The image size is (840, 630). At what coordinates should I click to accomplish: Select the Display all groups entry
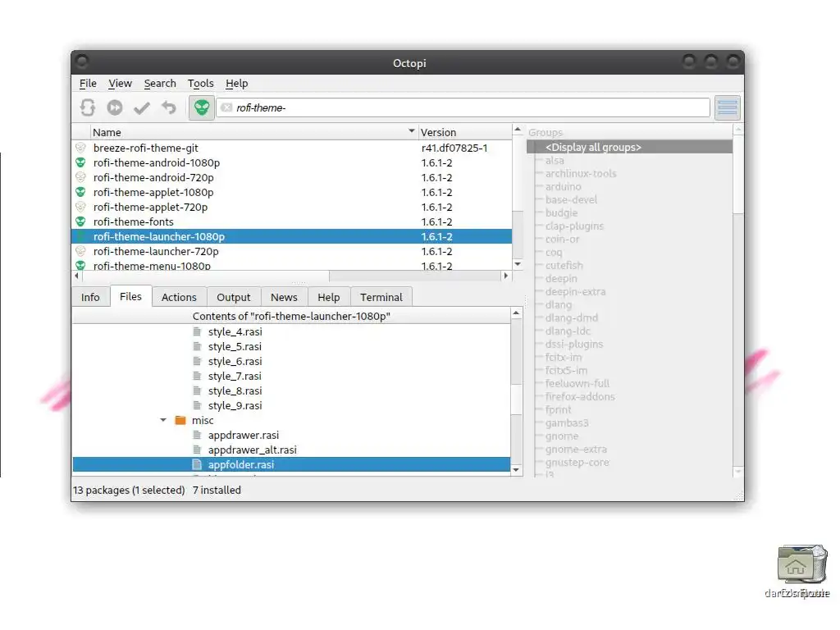pos(629,148)
